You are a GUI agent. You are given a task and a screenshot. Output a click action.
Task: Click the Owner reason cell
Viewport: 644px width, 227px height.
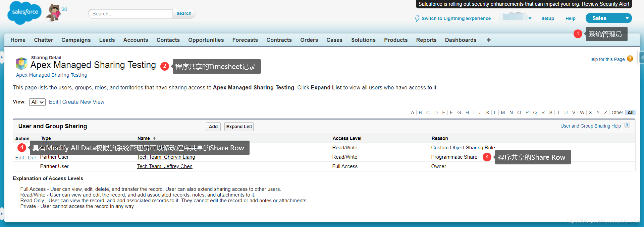[x=438, y=166]
